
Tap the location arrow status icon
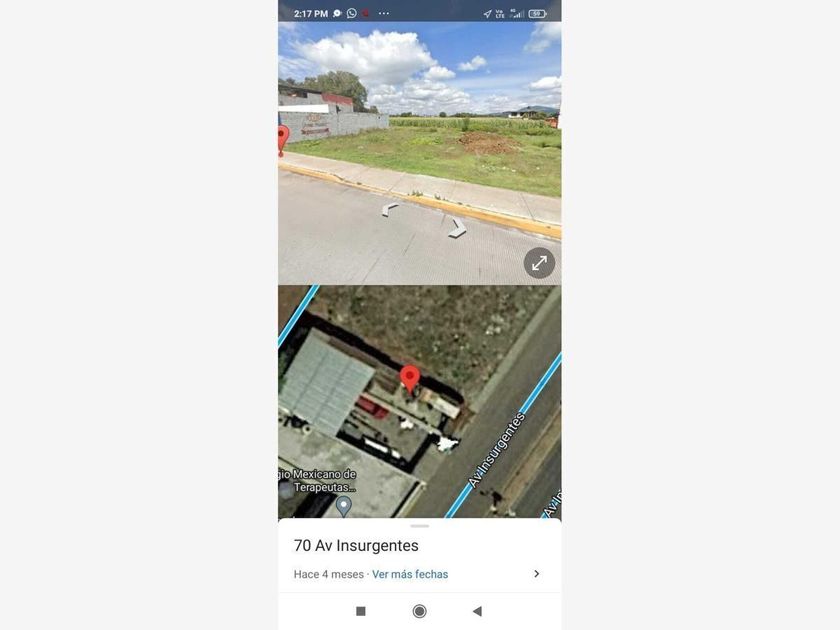coord(487,14)
